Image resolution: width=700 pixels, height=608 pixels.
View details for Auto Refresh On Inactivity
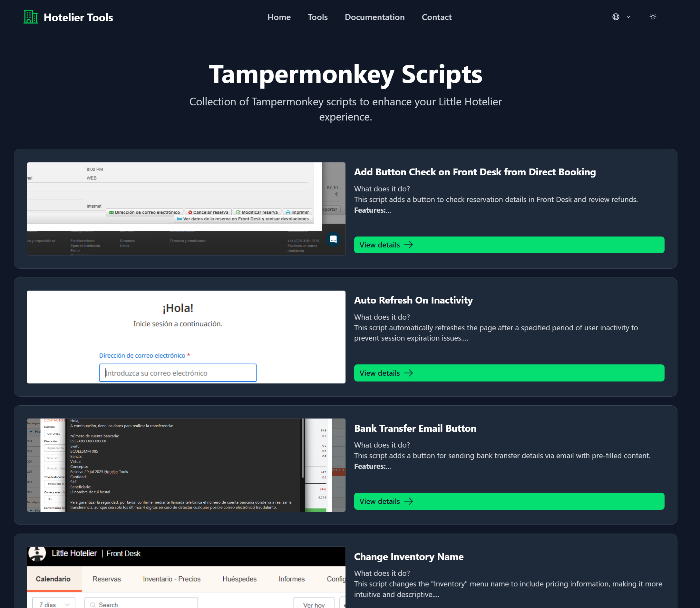coord(509,373)
